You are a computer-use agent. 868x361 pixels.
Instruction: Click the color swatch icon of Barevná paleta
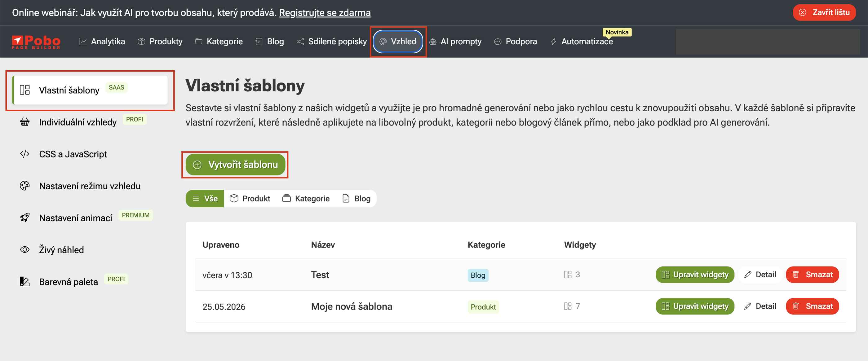coord(24,282)
